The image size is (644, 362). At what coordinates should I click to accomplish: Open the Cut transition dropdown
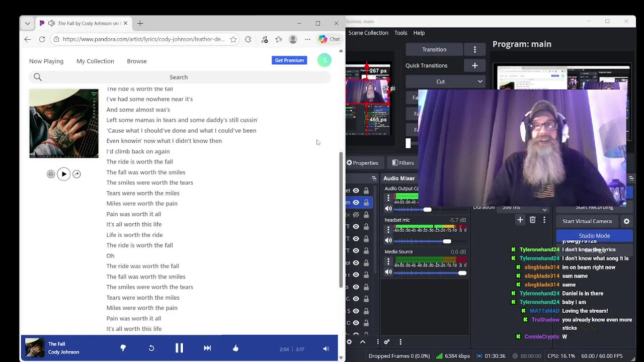[445, 81]
